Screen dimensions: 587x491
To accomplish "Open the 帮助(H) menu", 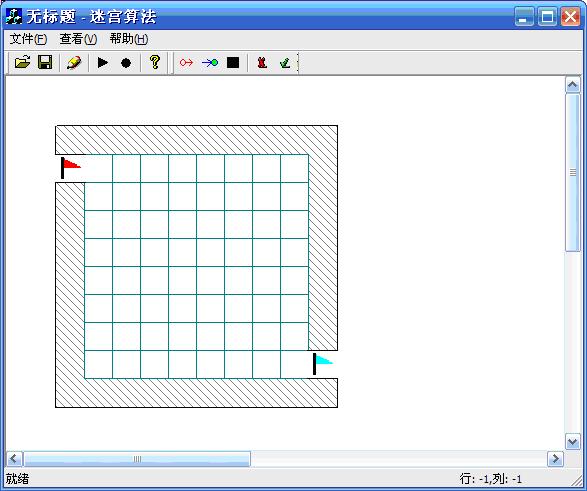I will [129, 39].
